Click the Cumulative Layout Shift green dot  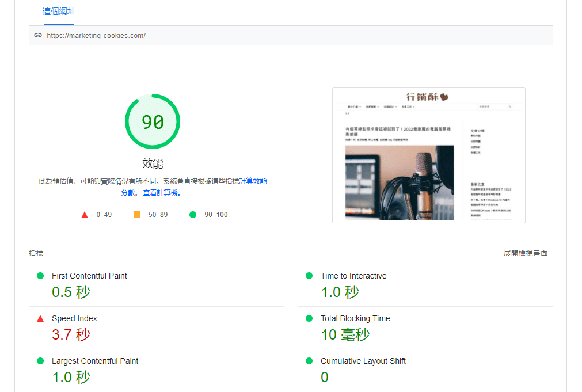pos(309,361)
